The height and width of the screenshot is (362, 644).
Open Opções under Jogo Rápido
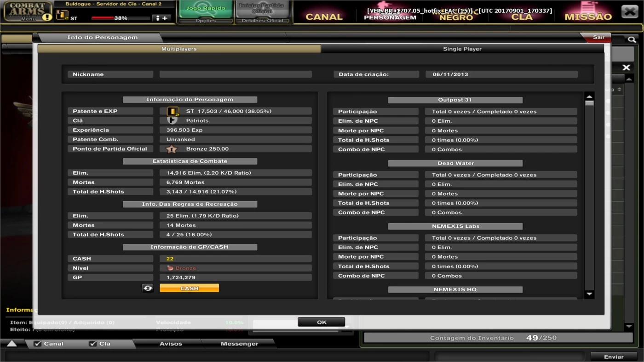tap(206, 21)
